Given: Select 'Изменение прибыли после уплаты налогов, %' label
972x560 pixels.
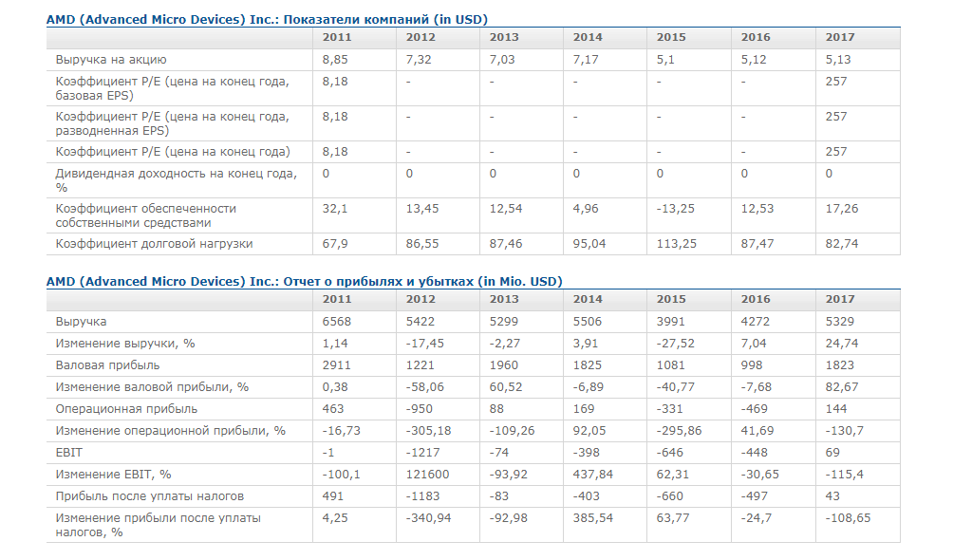Looking at the screenshot, I should (x=159, y=525).
